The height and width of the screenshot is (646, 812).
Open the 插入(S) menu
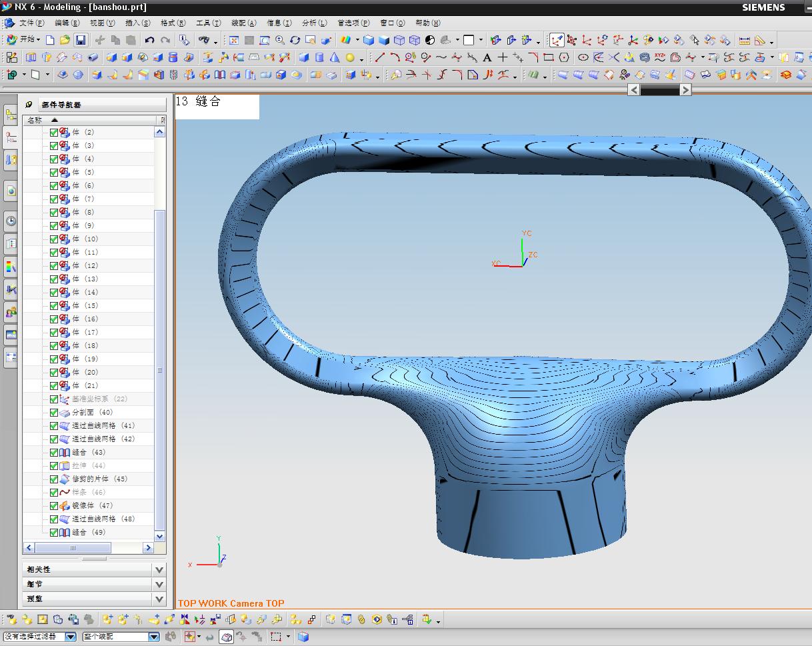[137, 23]
